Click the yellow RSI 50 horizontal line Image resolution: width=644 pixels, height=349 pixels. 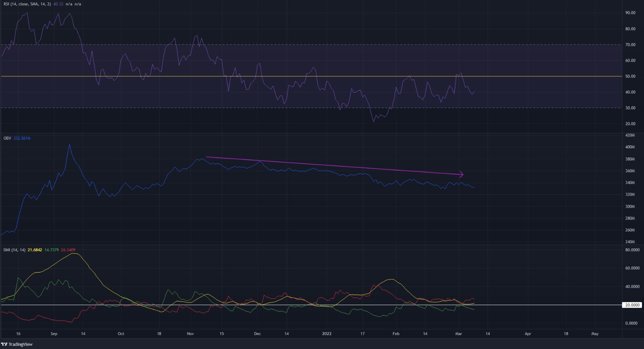pyautogui.click(x=311, y=76)
